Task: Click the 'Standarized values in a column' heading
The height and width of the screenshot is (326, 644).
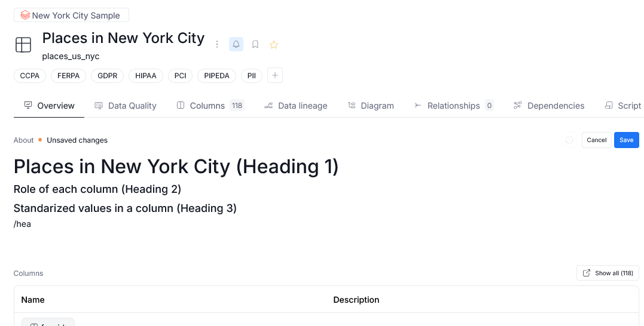Action: (125, 208)
